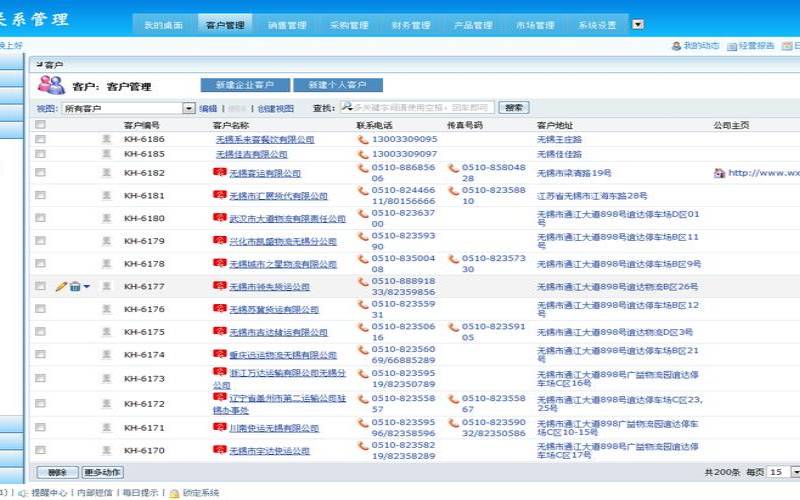Click the homepage icon in row KH-6182
800x500 pixels.
(719, 173)
